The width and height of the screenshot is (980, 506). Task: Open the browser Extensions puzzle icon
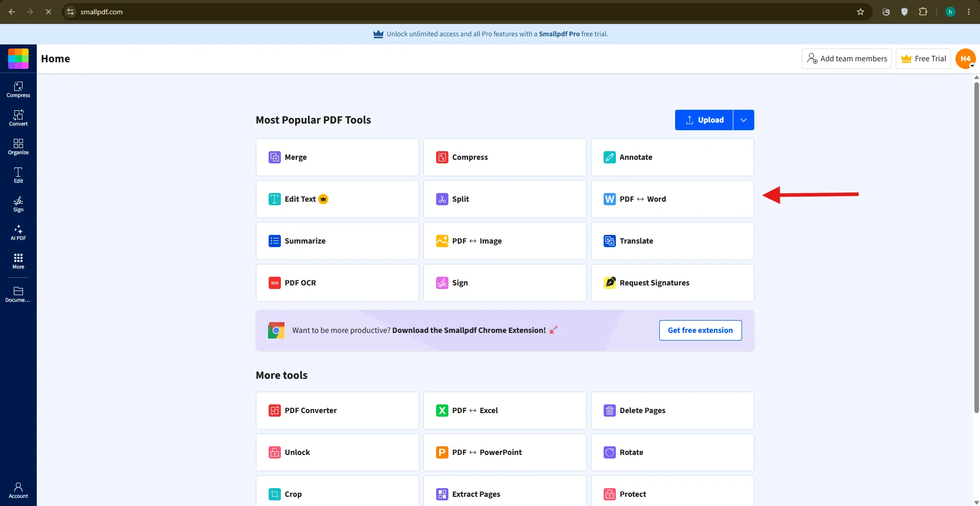[x=923, y=12]
